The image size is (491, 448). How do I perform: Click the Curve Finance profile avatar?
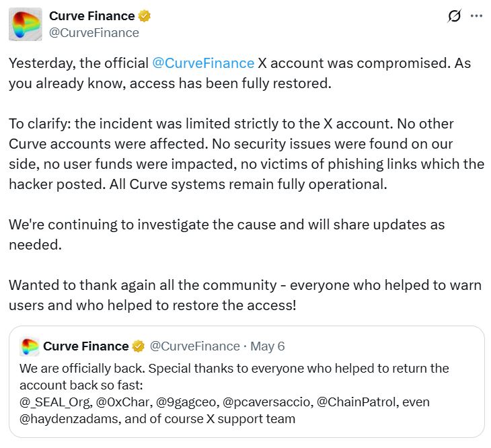point(25,24)
